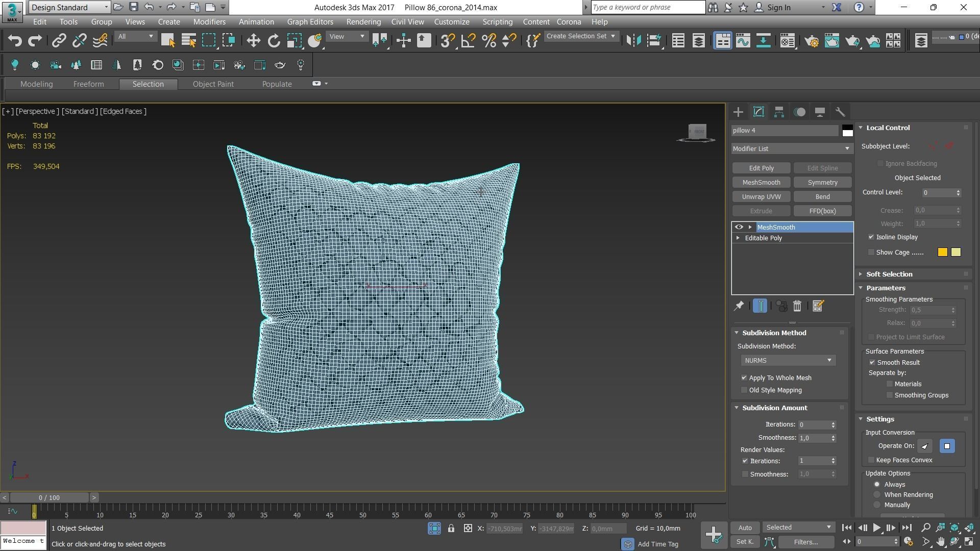980x551 pixels.
Task: Activate the Unlink Selection tool
Action: pos(79,41)
